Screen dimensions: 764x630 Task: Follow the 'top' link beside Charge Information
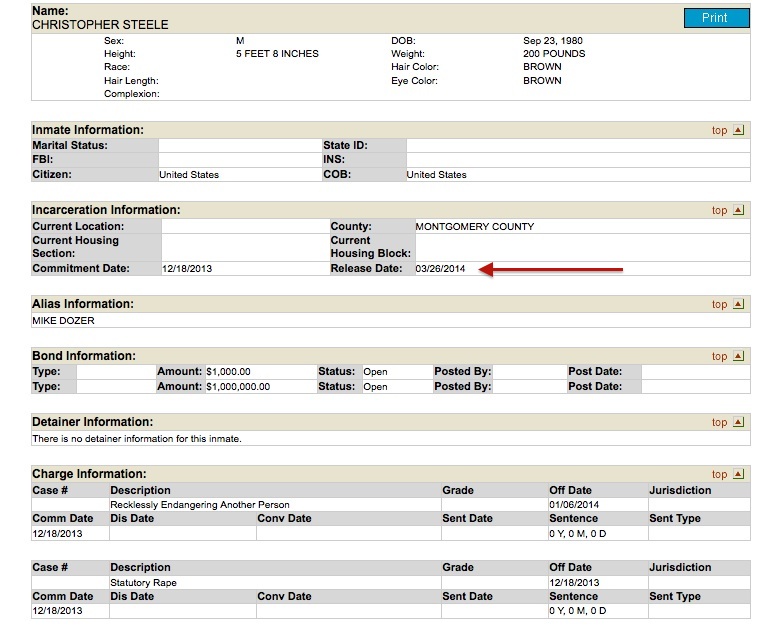719,474
